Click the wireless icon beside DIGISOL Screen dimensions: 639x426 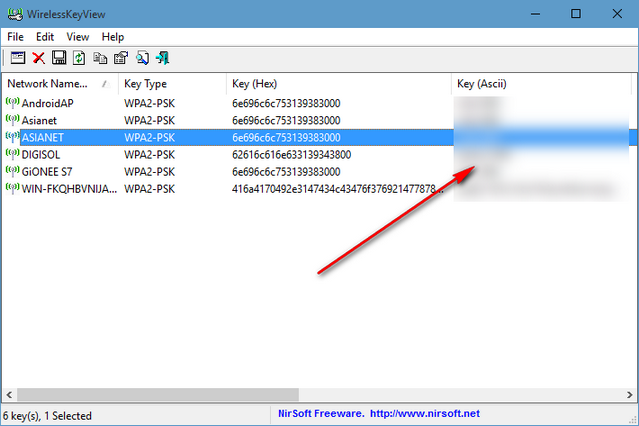click(13, 154)
